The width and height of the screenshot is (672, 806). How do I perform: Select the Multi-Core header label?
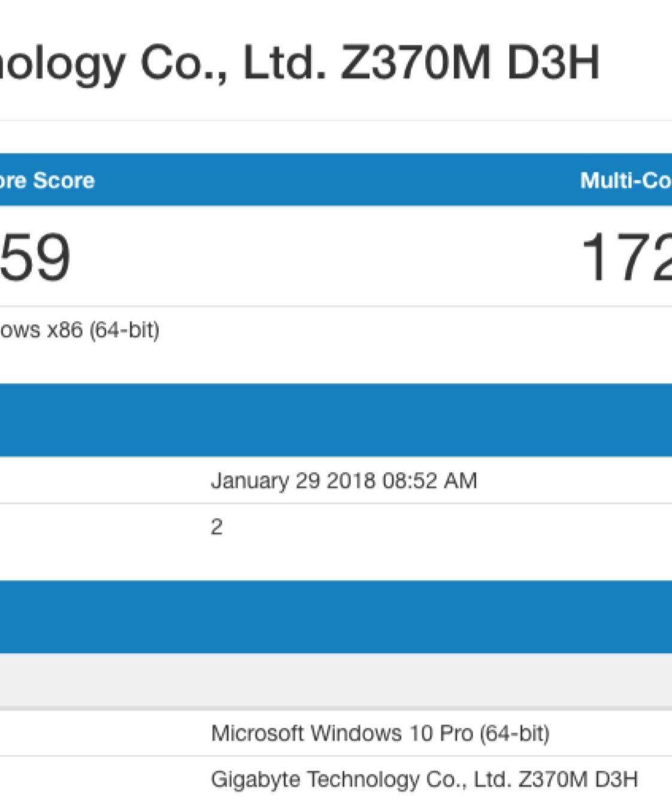tap(625, 180)
